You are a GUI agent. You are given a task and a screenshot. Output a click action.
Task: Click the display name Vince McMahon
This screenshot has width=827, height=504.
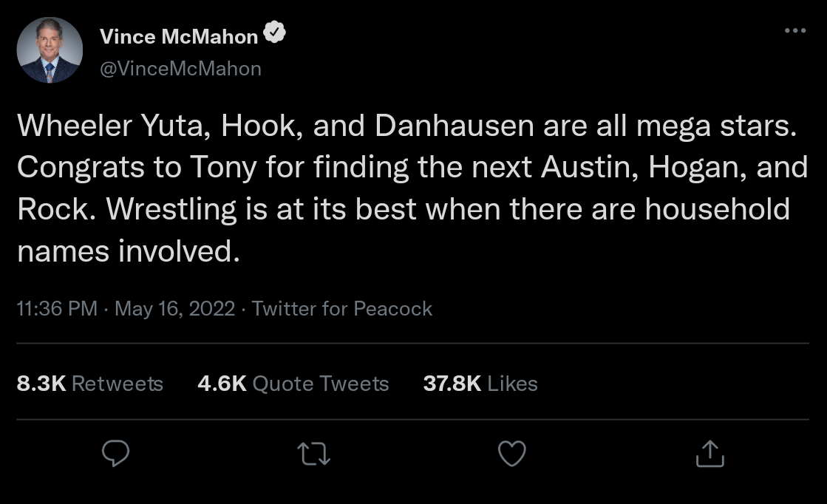click(179, 35)
